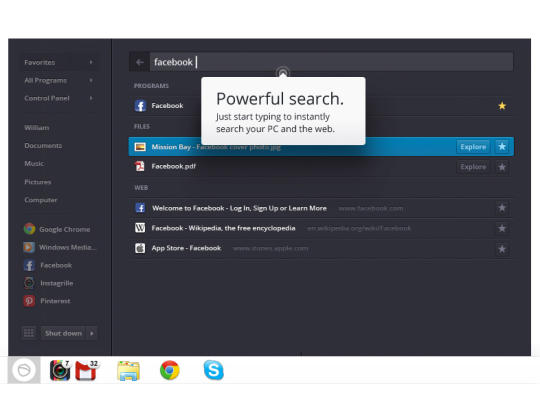Screen dimensions: 540x405
Task: Click the Wikipedia icon for Facebook result
Action: click(x=140, y=228)
